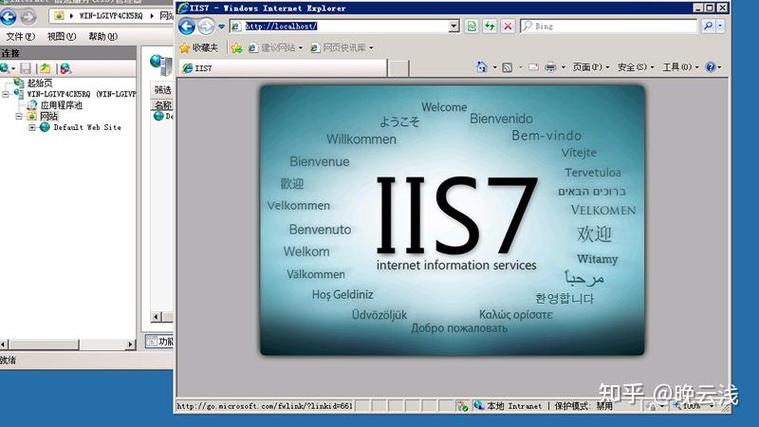Open the 页面(P) menu

click(591, 67)
